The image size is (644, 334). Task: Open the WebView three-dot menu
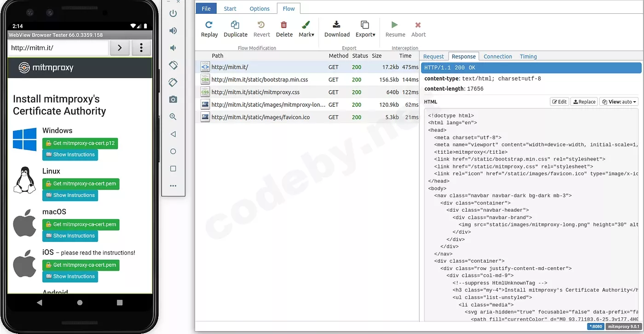point(141,48)
